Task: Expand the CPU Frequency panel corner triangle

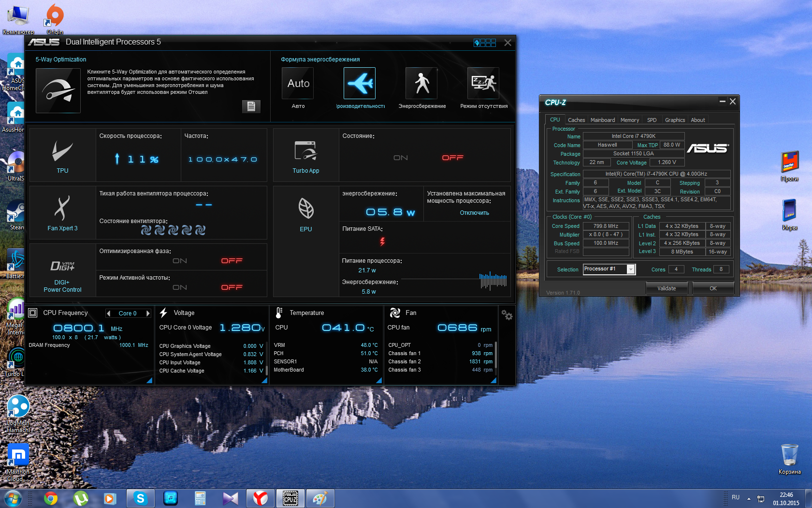Action: click(149, 380)
